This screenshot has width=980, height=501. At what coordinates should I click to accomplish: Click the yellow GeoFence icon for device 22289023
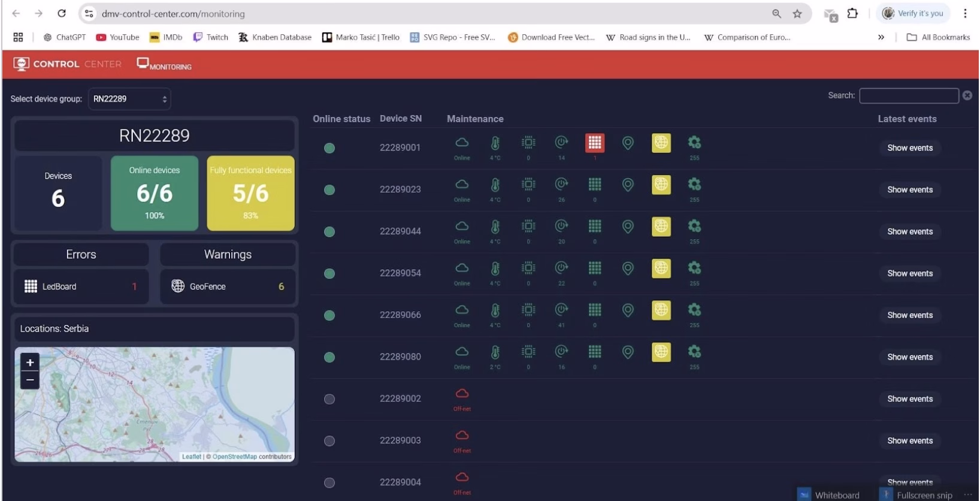[x=661, y=185]
